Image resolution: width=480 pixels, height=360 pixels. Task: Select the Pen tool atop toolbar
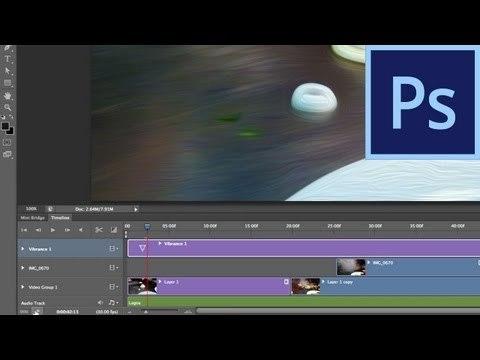click(7, 48)
